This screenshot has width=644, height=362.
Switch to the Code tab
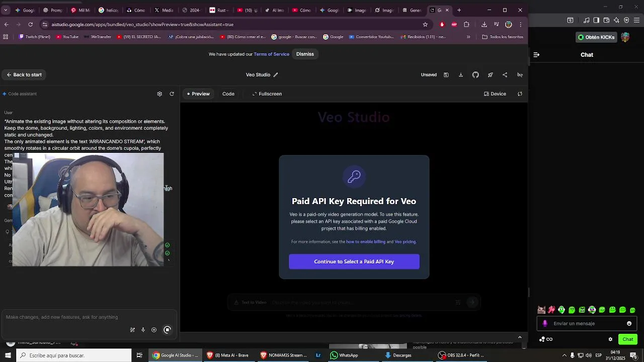point(228,94)
